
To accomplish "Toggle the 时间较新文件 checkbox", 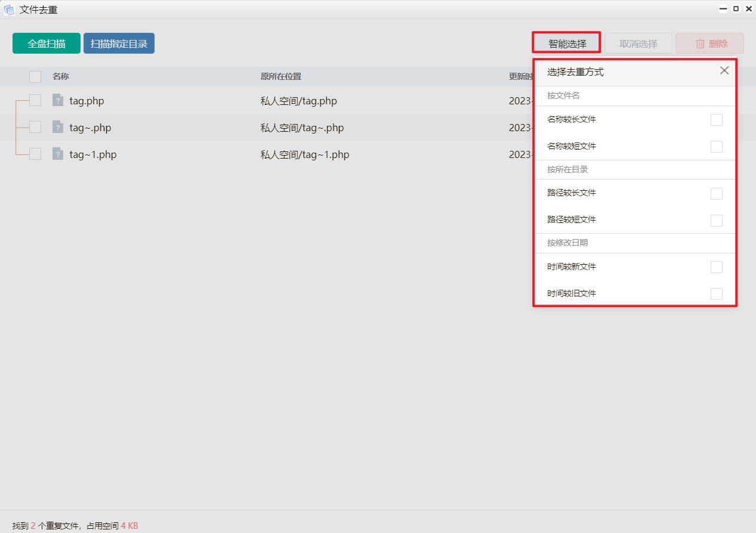I will pyautogui.click(x=716, y=267).
